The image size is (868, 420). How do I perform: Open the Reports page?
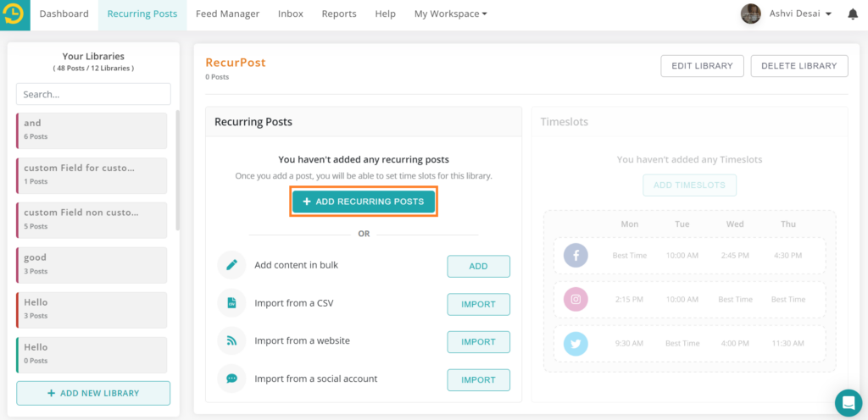[339, 14]
